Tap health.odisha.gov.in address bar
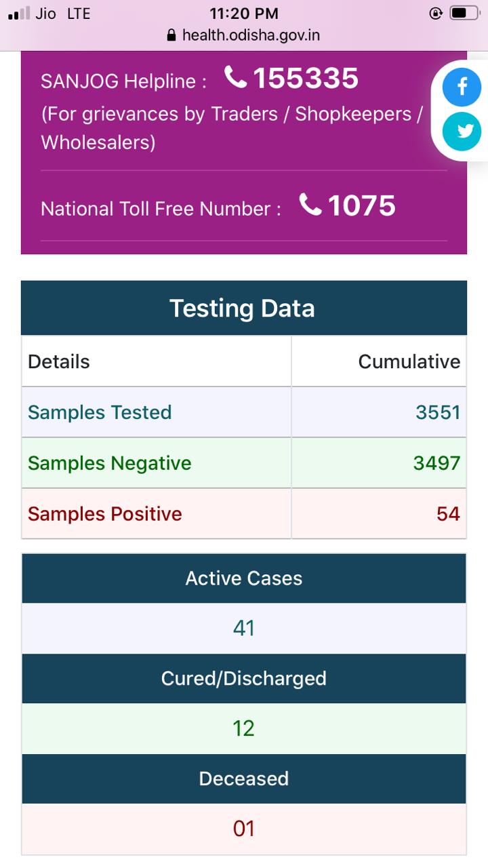The width and height of the screenshot is (488, 868). pyautogui.click(x=244, y=35)
